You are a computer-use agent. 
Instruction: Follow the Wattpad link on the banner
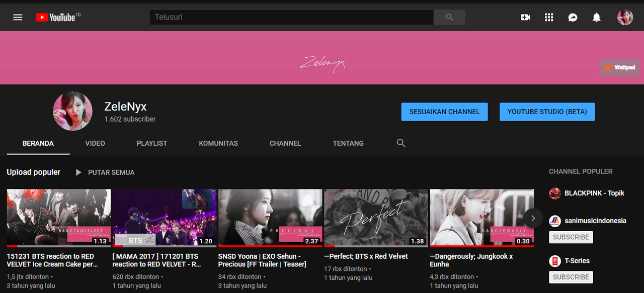click(x=619, y=67)
